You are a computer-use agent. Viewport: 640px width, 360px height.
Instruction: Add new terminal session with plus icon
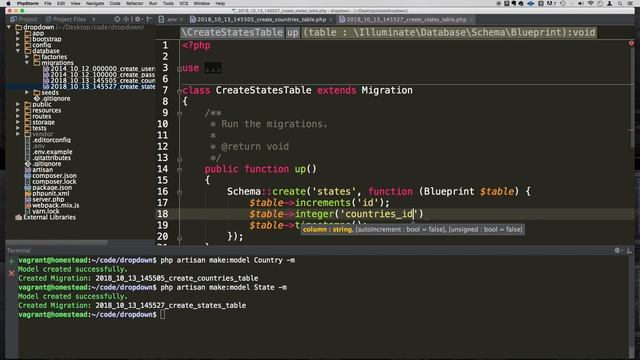11,261
